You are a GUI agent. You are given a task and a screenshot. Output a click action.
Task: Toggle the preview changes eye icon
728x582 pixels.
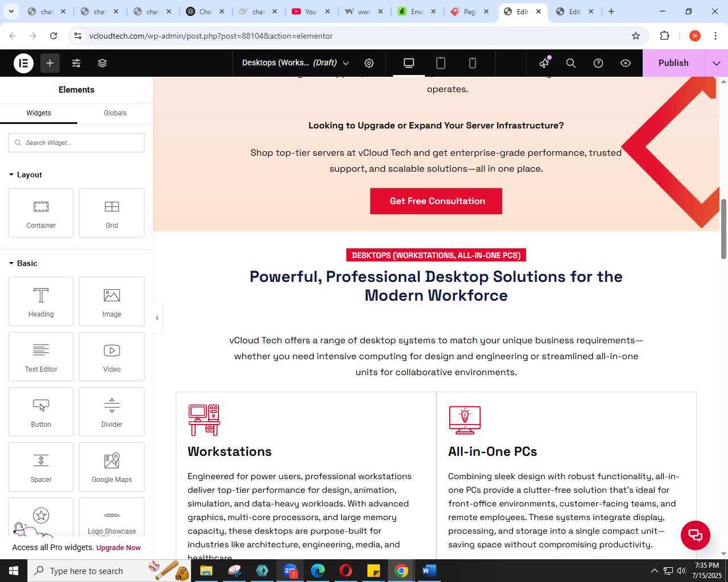pyautogui.click(x=626, y=63)
